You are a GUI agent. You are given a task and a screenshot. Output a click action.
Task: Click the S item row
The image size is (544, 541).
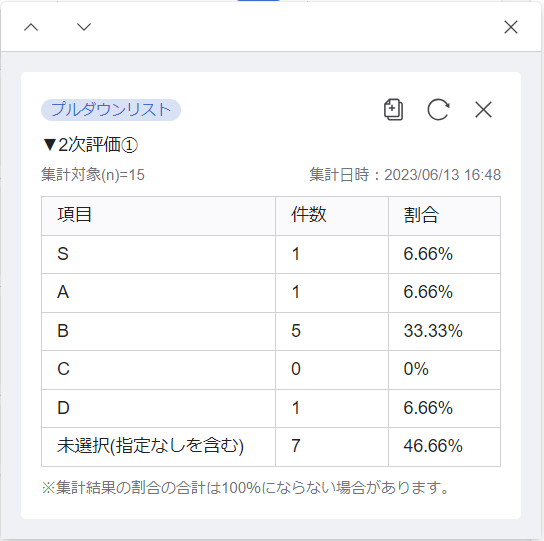271,254
